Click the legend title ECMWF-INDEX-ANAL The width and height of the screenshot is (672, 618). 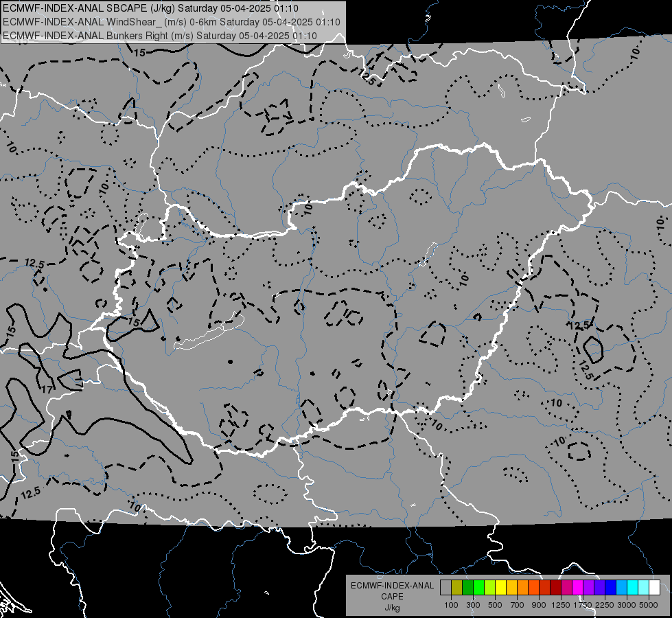coord(392,586)
